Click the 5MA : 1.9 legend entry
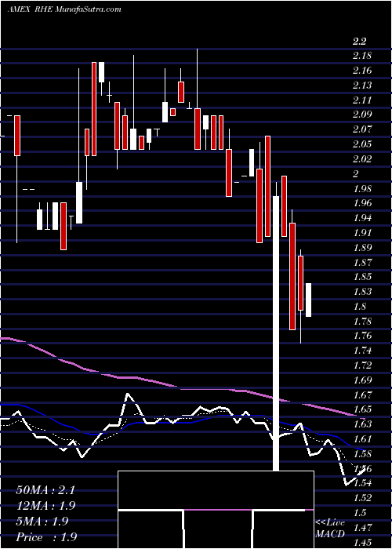 (x=42, y=522)
